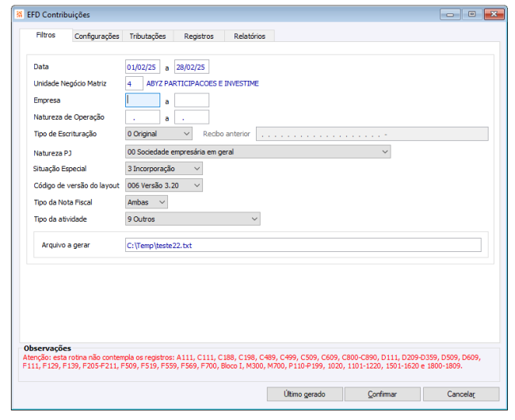Maximize the EFD Contribuições window
The image size is (515, 420).
pyautogui.click(x=471, y=14)
